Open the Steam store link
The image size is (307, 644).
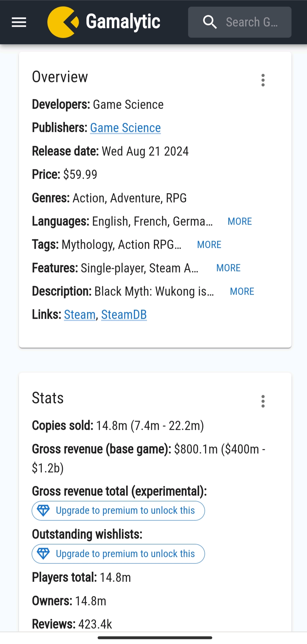point(80,315)
